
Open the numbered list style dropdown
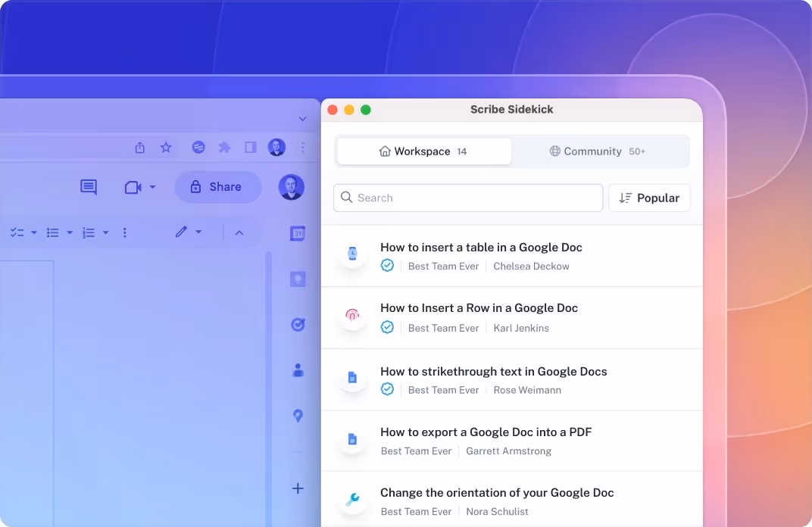coord(105,232)
